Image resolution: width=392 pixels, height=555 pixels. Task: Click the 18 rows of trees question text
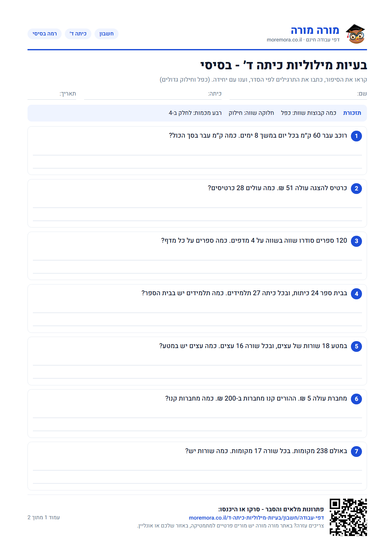coord(253,346)
